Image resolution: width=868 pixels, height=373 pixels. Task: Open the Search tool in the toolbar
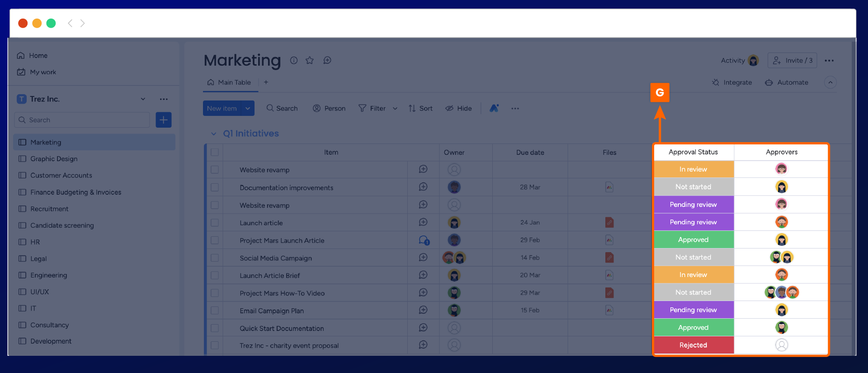click(282, 108)
